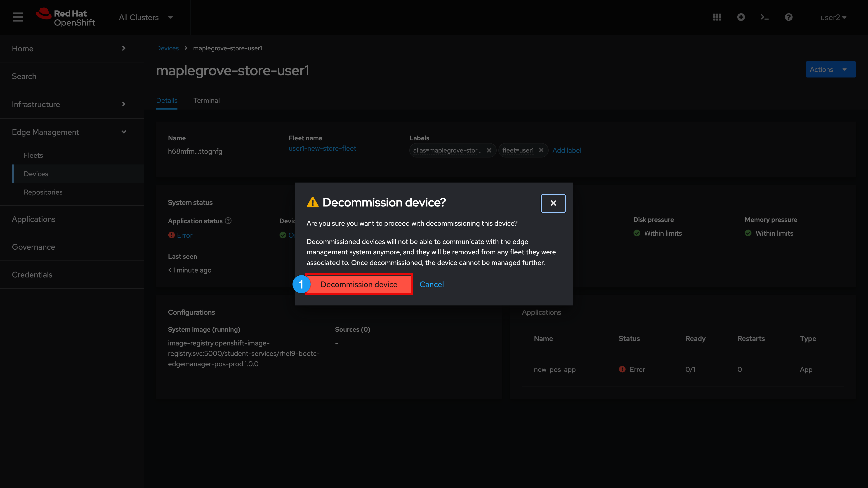
Task: Open the hamburger navigation menu
Action: point(18,17)
